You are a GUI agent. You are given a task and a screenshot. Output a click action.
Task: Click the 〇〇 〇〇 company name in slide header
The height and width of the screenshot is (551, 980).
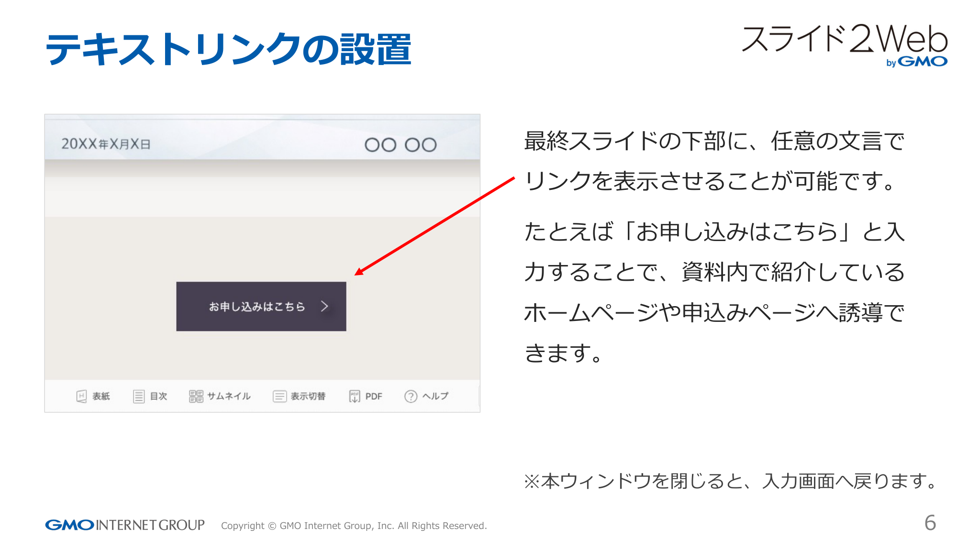pyautogui.click(x=401, y=144)
